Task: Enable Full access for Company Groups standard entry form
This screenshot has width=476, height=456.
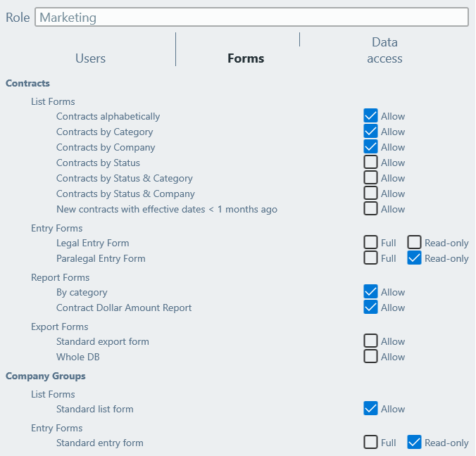Action: (371, 443)
